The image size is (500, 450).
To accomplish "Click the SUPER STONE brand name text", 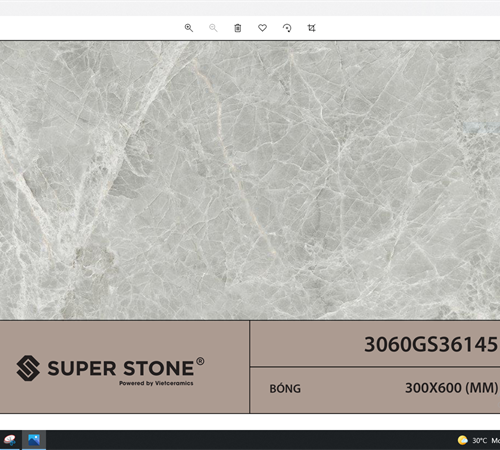I will tap(121, 368).
